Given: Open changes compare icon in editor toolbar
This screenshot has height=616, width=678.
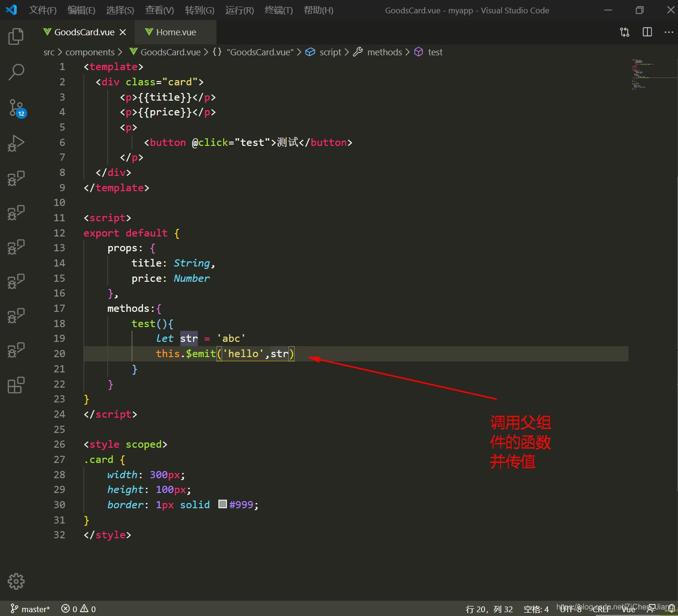Looking at the screenshot, I should (x=625, y=32).
